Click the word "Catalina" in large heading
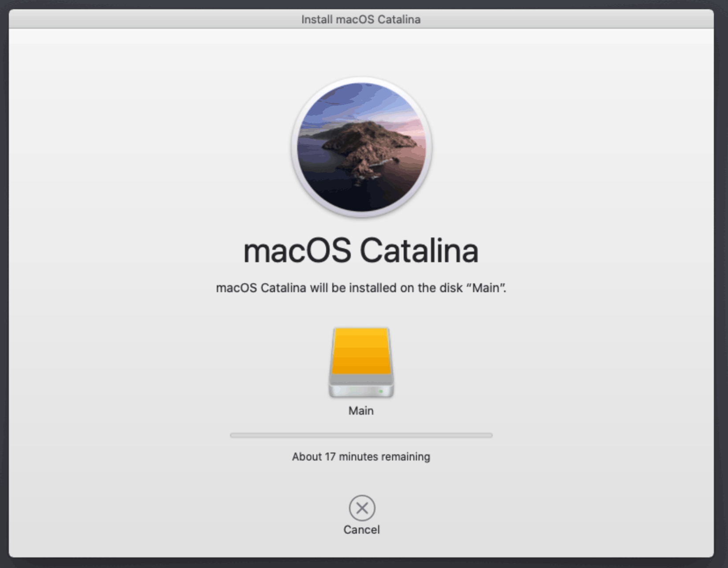The image size is (728, 568). tap(419, 251)
